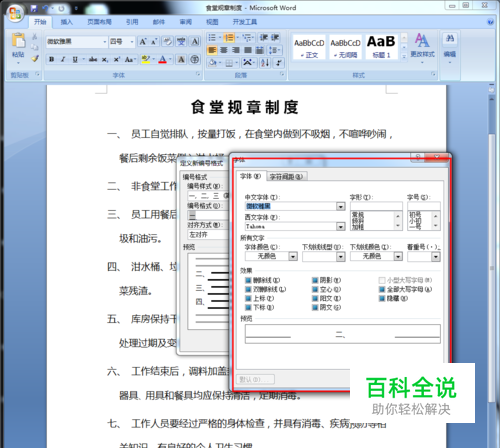500x448 pixels.
Task: Toggle superscript (上标) checkbox
Action: (x=248, y=298)
